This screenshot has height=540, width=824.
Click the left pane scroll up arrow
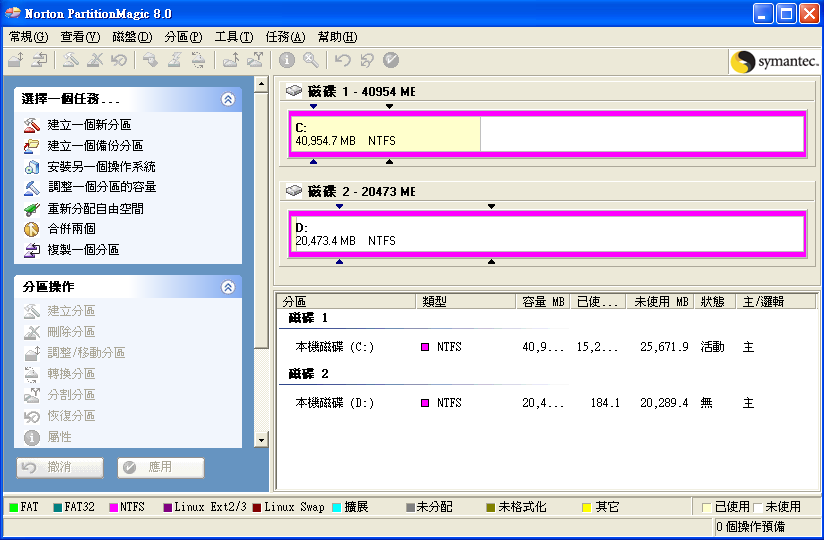(261, 84)
